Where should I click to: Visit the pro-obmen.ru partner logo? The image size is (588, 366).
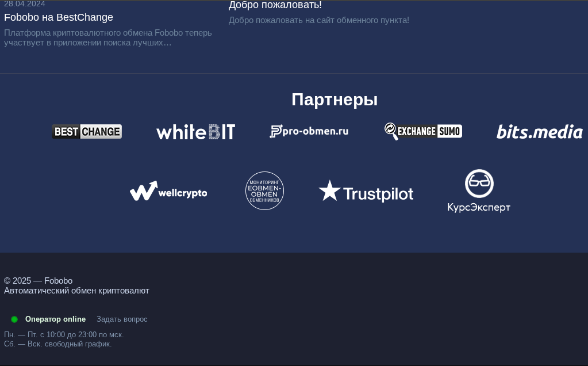click(309, 131)
